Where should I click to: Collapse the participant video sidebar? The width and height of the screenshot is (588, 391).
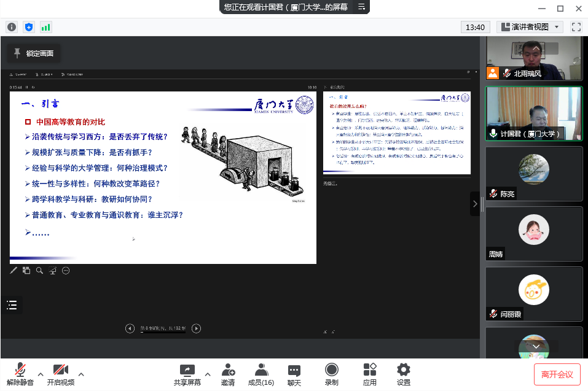pyautogui.click(x=474, y=204)
